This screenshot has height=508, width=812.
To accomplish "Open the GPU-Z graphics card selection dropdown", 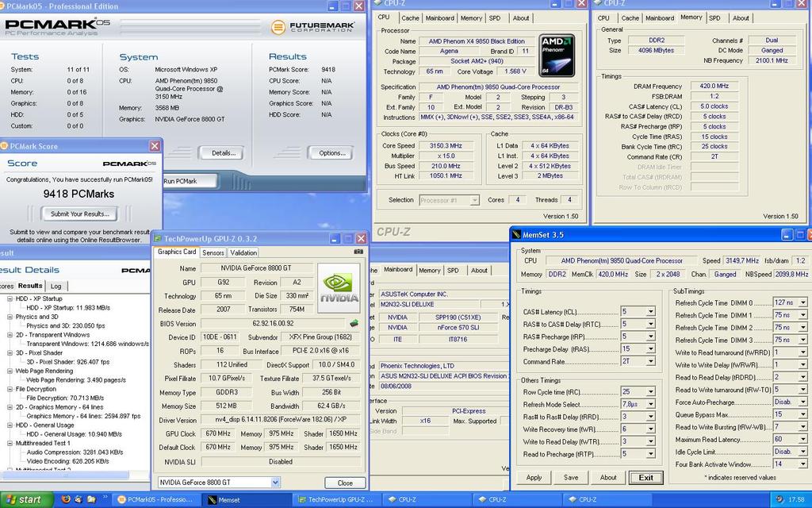I will click(x=275, y=482).
